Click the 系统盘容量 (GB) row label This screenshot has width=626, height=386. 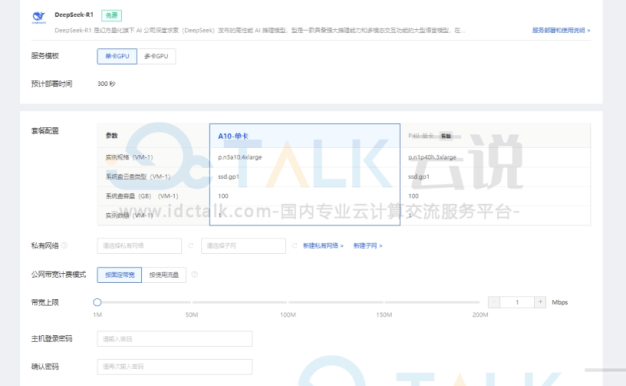pos(142,196)
